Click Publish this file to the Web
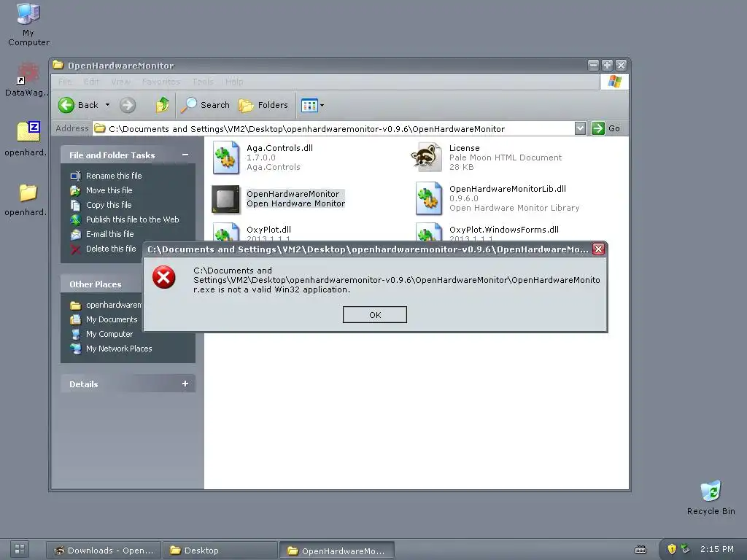Viewport: 747px width, 560px height. (x=133, y=219)
